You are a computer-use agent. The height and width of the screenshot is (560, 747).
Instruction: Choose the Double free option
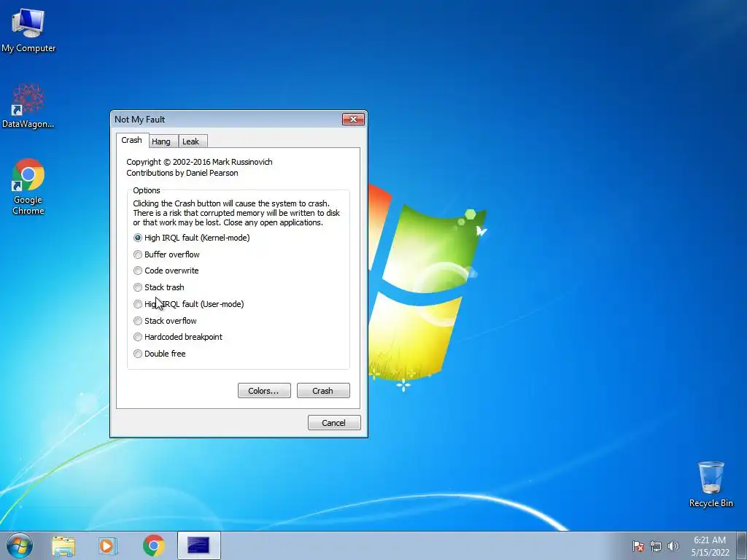(x=160, y=354)
